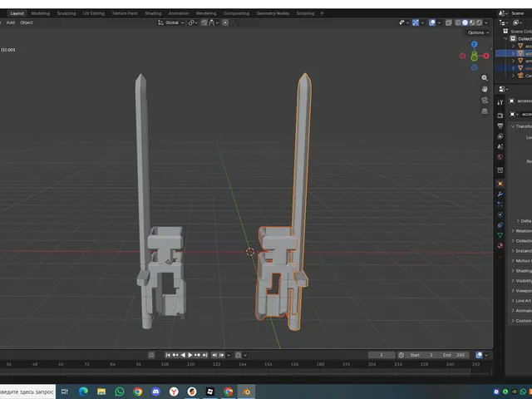Open the Render properties tab
This screenshot has width=532, height=399.
pyautogui.click(x=500, y=116)
